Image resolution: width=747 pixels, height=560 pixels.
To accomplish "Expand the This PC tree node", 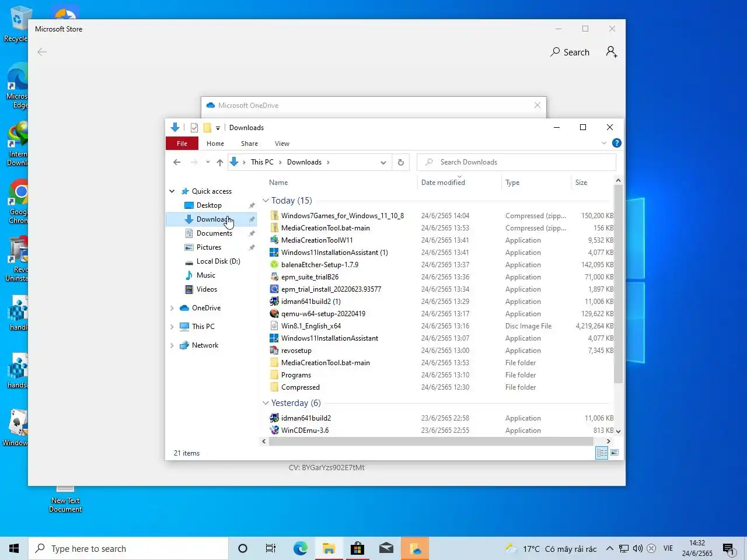I will coord(172,327).
